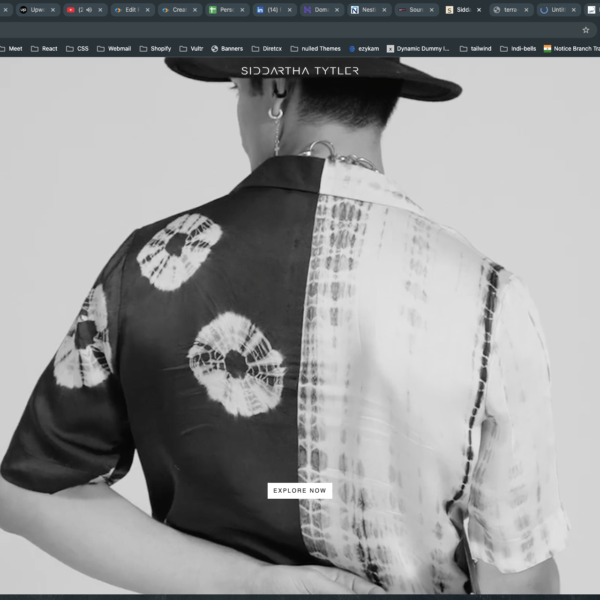600x600 pixels.
Task: Switch to the Pers spreadsheet tab
Action: (227, 10)
